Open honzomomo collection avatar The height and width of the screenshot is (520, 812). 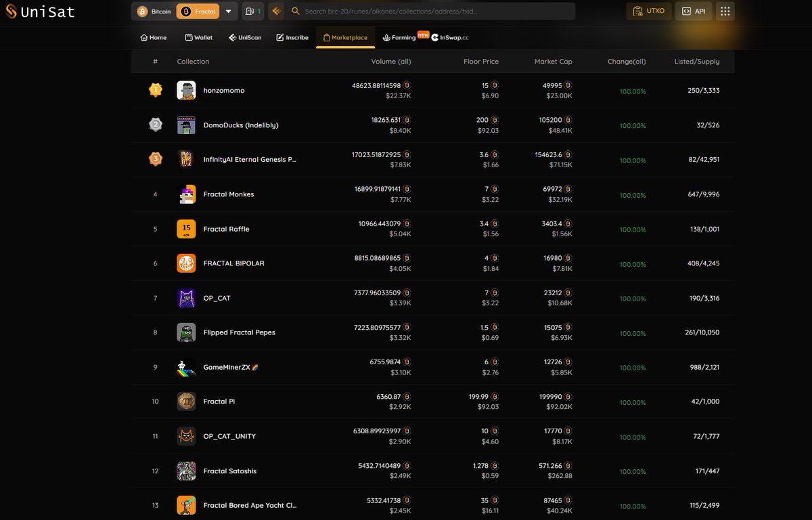click(x=186, y=90)
